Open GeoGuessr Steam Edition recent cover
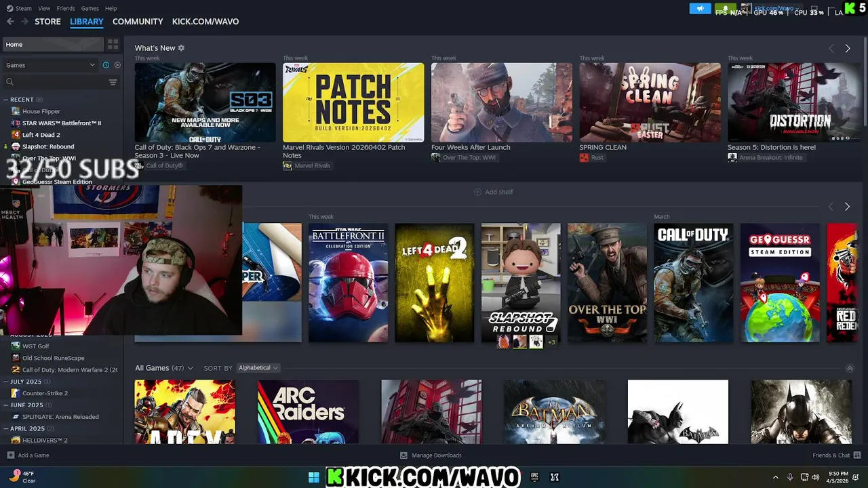This screenshot has width=868, height=488. [x=780, y=283]
